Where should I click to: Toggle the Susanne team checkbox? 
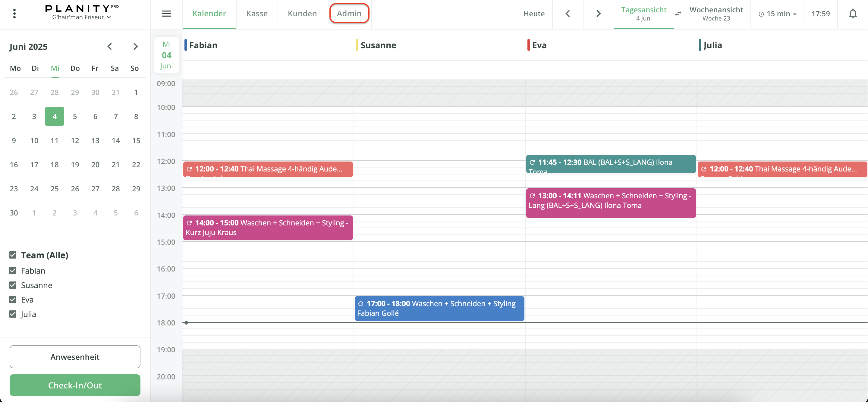click(13, 285)
